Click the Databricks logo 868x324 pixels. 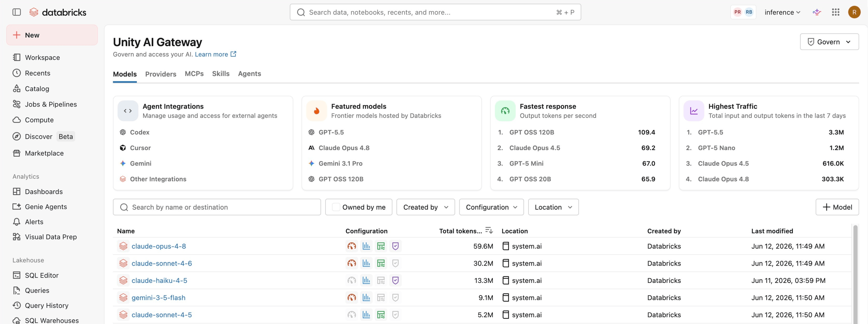pos(58,12)
